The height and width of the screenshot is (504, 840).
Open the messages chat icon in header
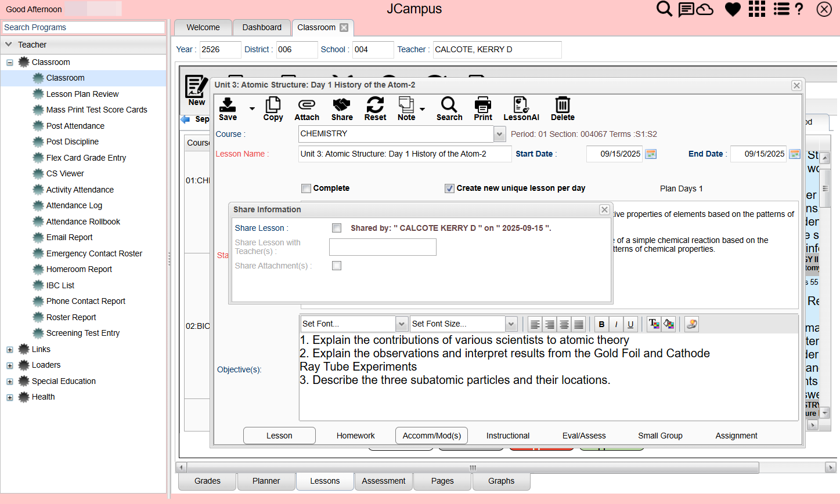coord(686,9)
